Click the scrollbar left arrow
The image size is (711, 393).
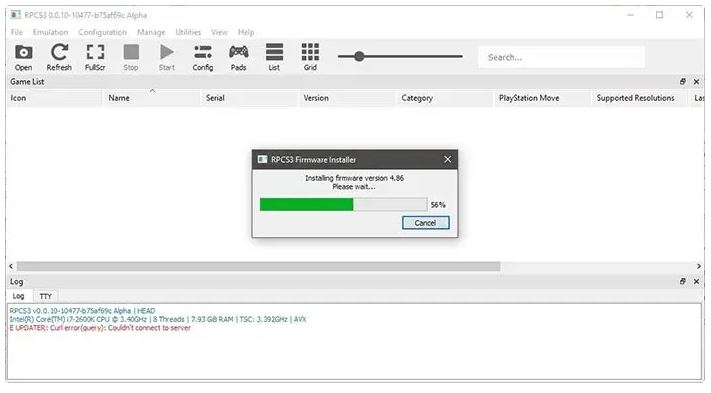coord(11,266)
